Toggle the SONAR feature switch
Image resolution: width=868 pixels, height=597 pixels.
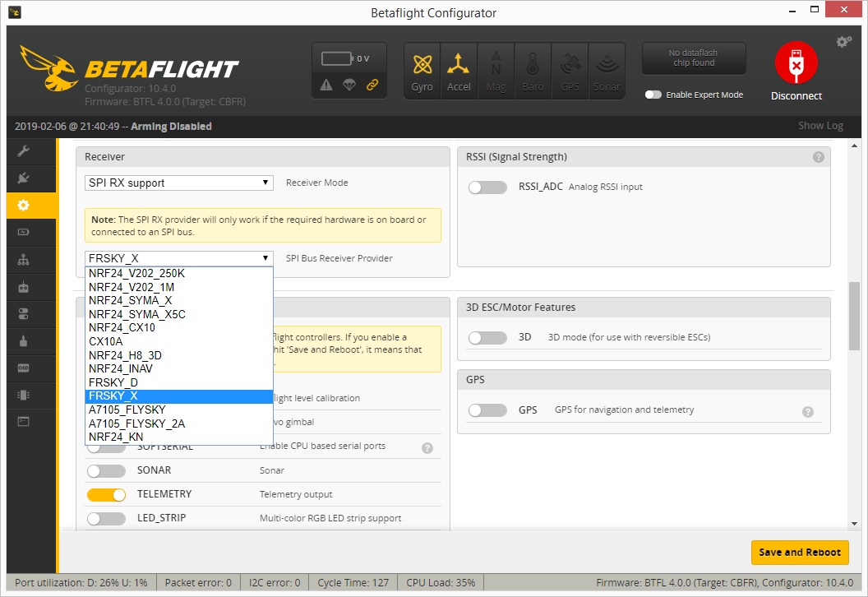(106, 470)
